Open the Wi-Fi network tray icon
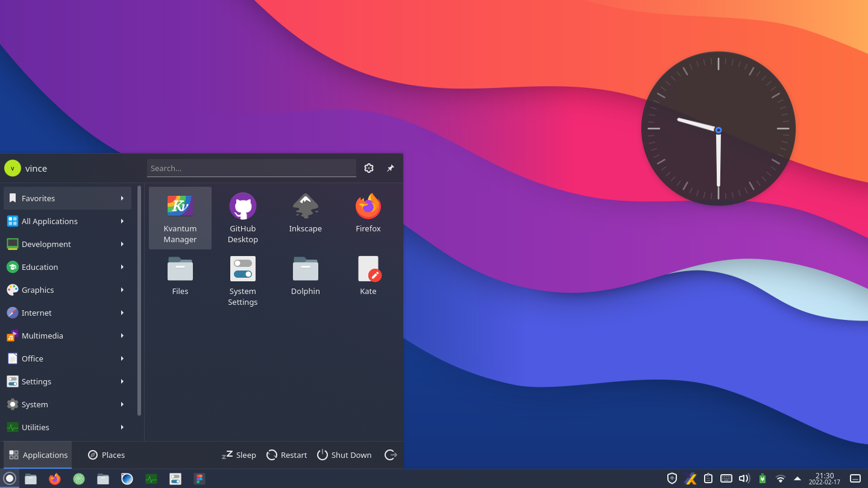Viewport: 868px width, 488px height. 781,478
